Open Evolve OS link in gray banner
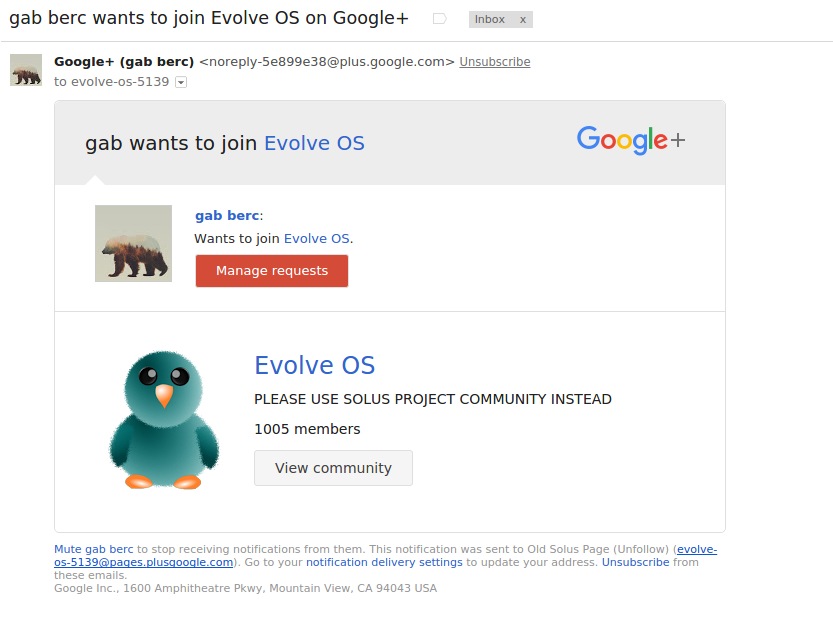This screenshot has width=833, height=620. 314,143
